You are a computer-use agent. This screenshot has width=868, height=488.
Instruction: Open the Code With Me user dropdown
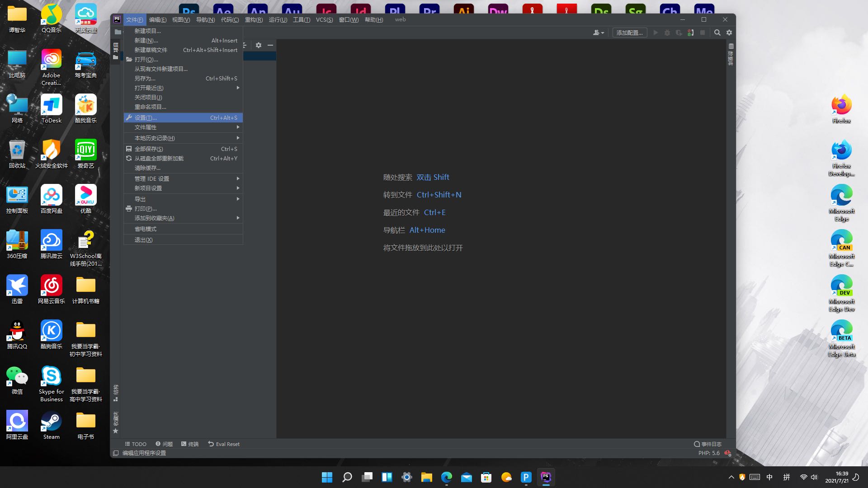coord(599,33)
